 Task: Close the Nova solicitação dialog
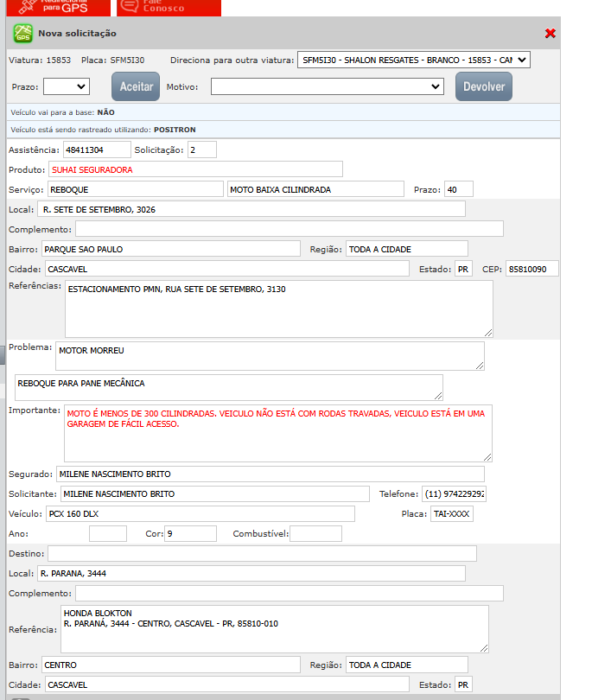[x=551, y=34]
